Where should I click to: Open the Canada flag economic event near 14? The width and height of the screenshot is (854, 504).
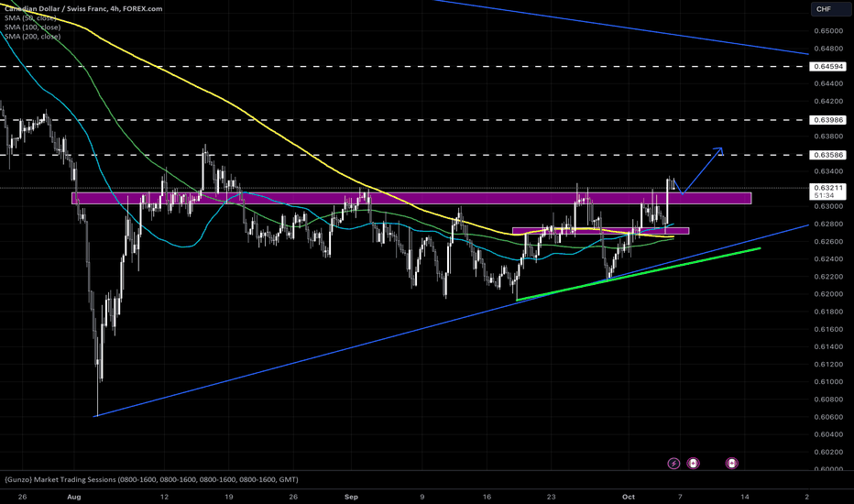732,464
